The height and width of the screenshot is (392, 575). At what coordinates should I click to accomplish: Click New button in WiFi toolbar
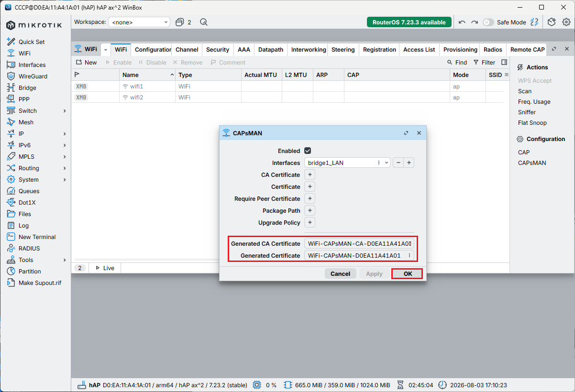[86, 62]
